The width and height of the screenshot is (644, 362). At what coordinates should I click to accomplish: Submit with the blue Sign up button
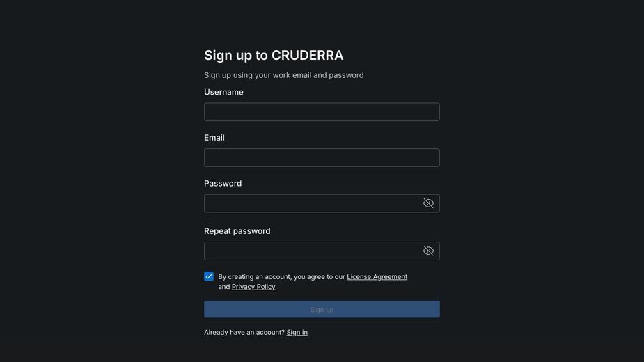[x=322, y=309]
